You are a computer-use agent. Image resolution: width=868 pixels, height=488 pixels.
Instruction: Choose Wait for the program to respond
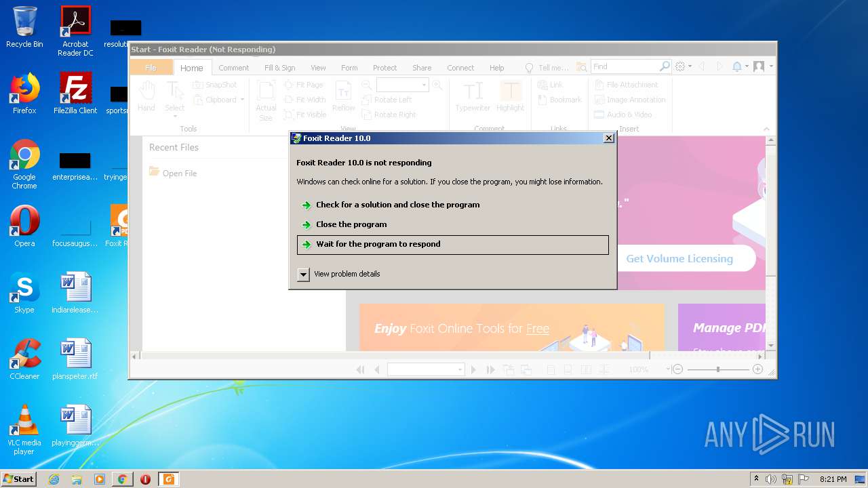(453, 245)
